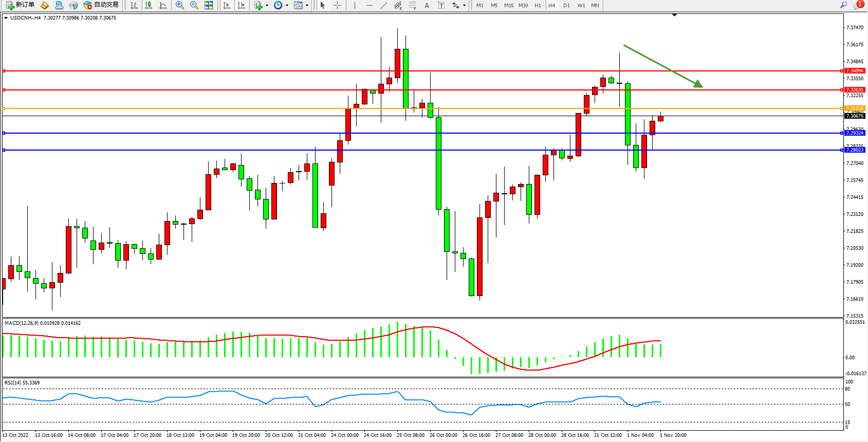This screenshot has height=442, width=868.
Task: Click the green downward arrow drawn on chart
Action: [663, 66]
